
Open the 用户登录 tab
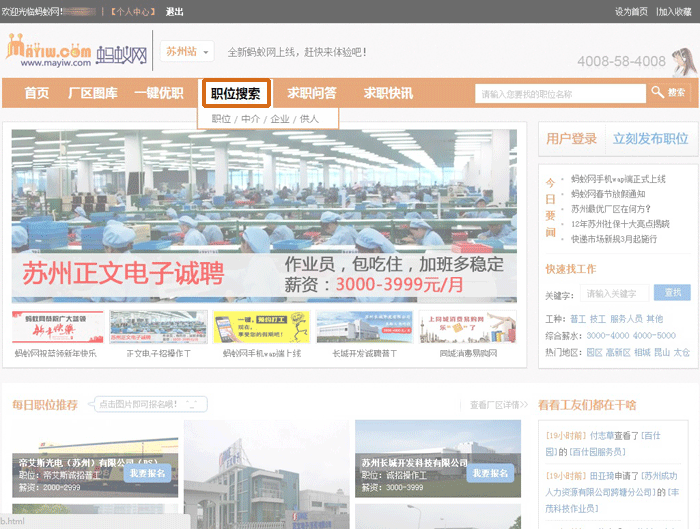pyautogui.click(x=571, y=139)
